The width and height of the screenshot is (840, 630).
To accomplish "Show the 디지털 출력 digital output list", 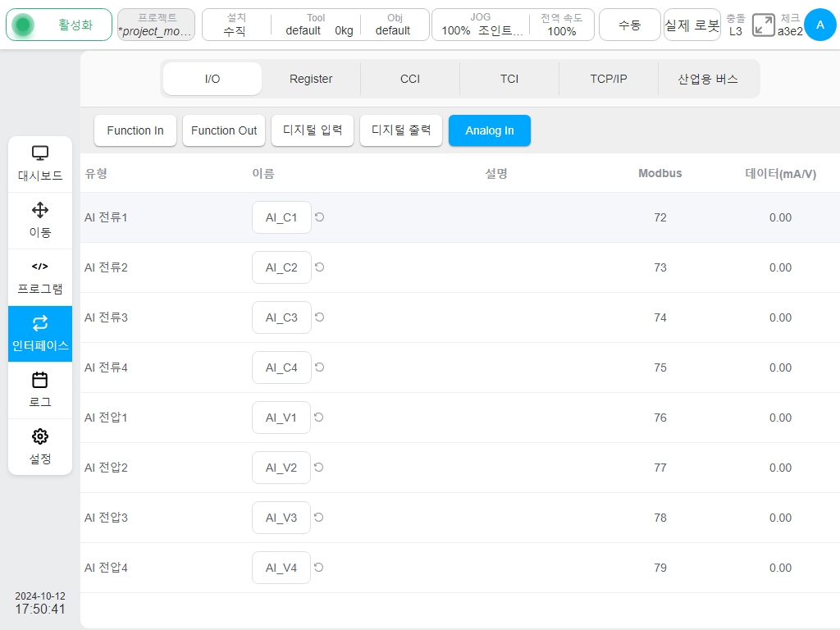I will point(400,130).
